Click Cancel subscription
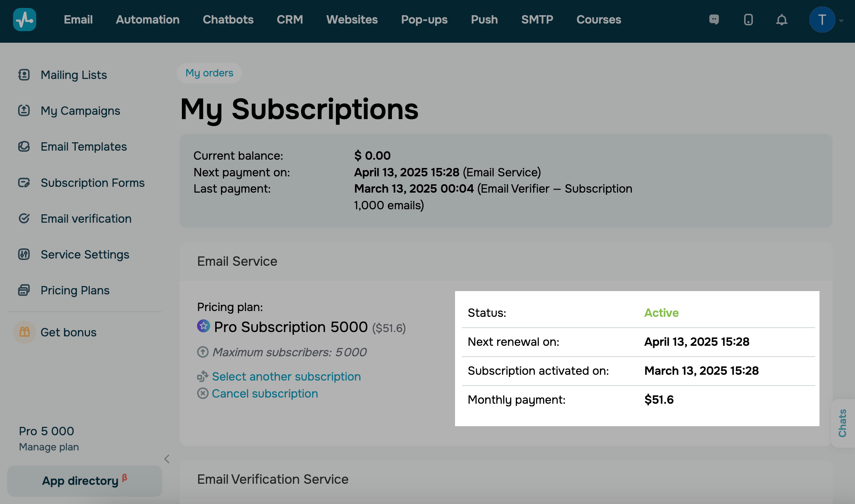Viewport: 855px width, 504px height. point(265,393)
